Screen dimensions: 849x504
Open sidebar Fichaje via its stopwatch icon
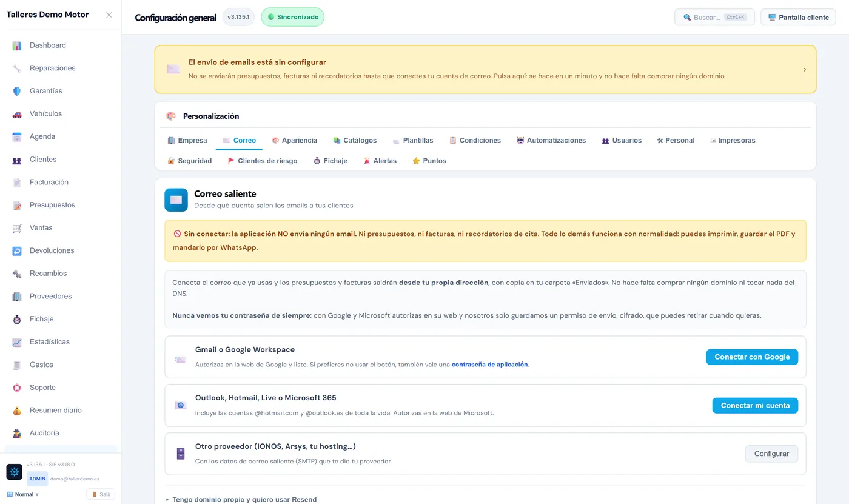point(17,319)
